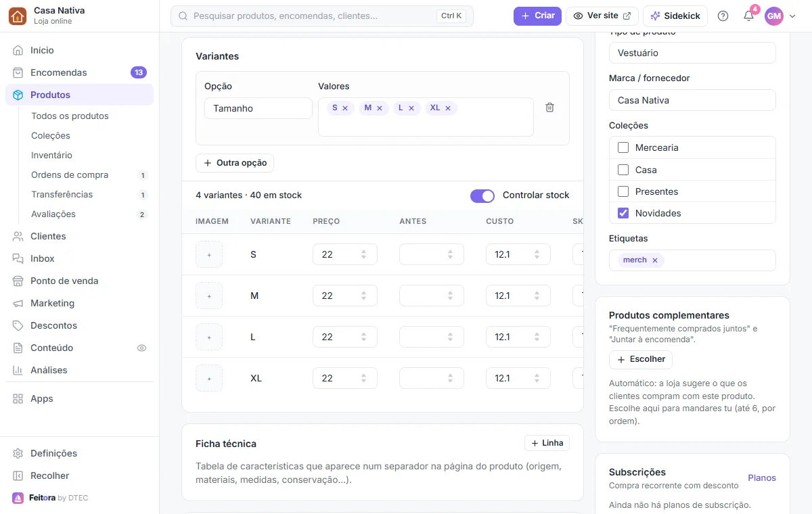This screenshot has width=812, height=514.
Task: Add image for variant S
Action: click(209, 254)
